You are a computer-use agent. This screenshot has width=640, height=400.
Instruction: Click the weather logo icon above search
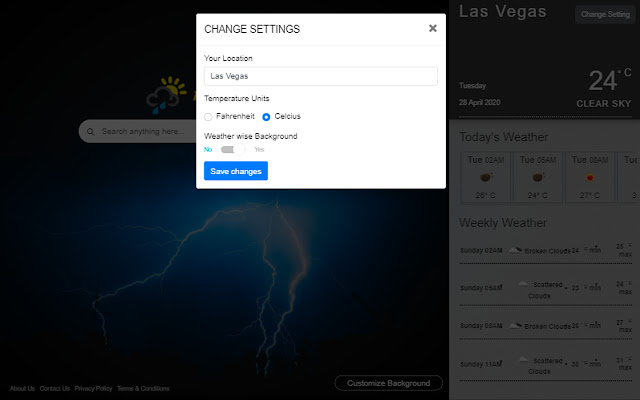[165, 96]
